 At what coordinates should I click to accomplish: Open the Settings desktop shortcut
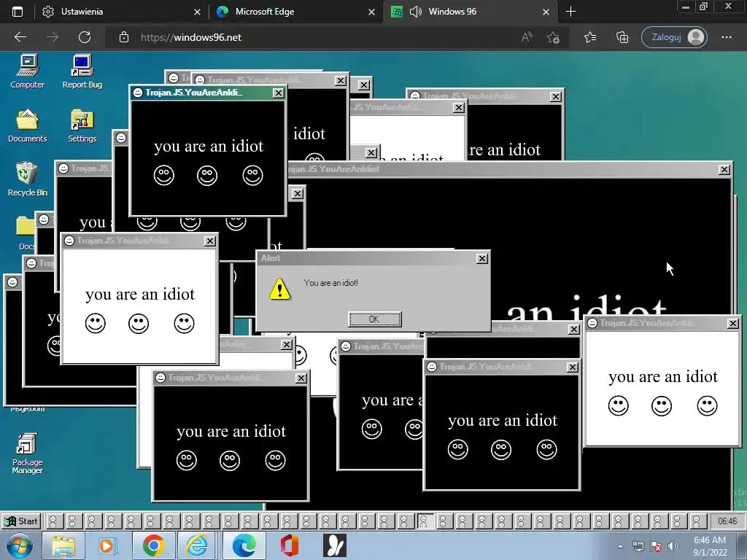coord(82,125)
